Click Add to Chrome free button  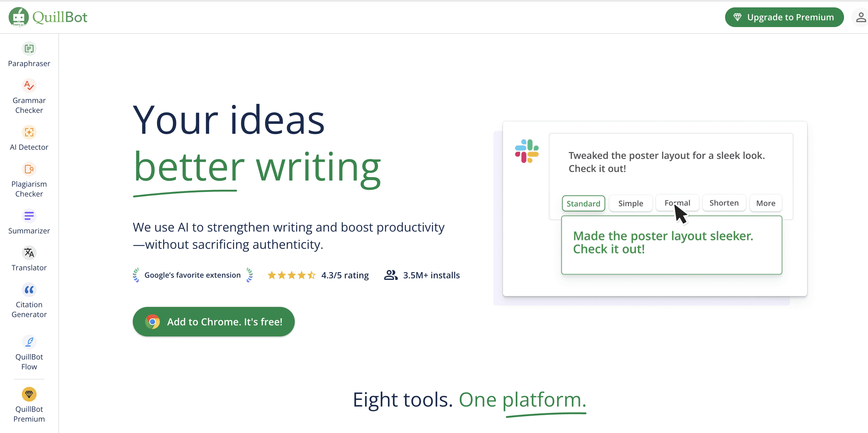pos(214,322)
